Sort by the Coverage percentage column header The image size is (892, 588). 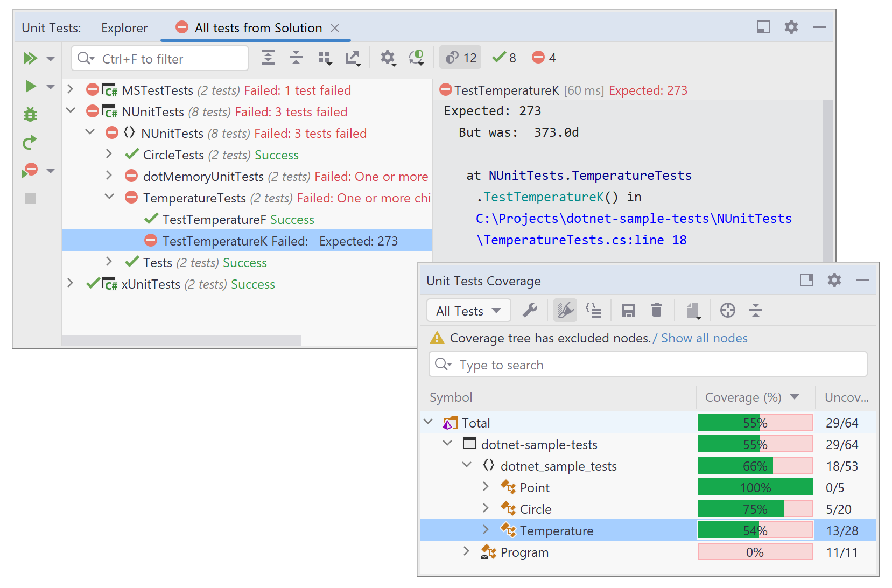[x=743, y=397]
